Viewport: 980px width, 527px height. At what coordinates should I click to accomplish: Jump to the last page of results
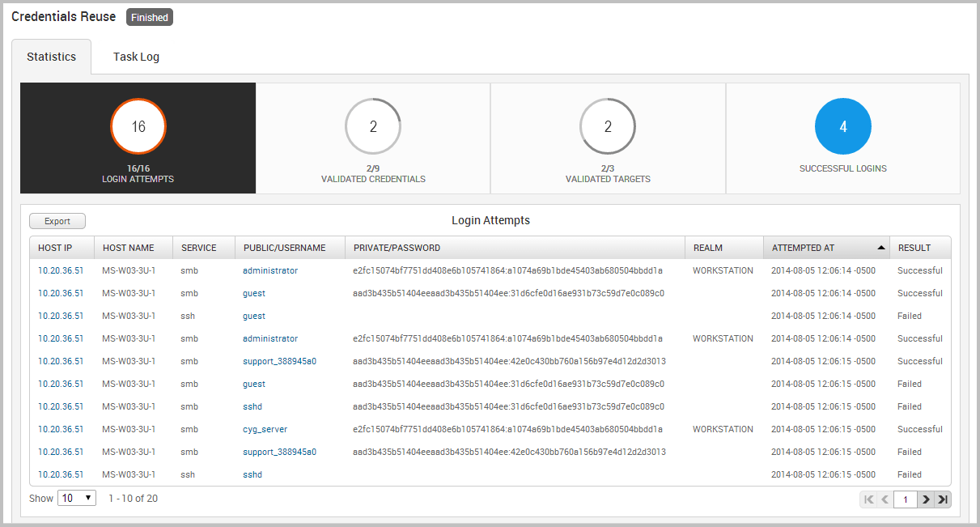pos(943,499)
